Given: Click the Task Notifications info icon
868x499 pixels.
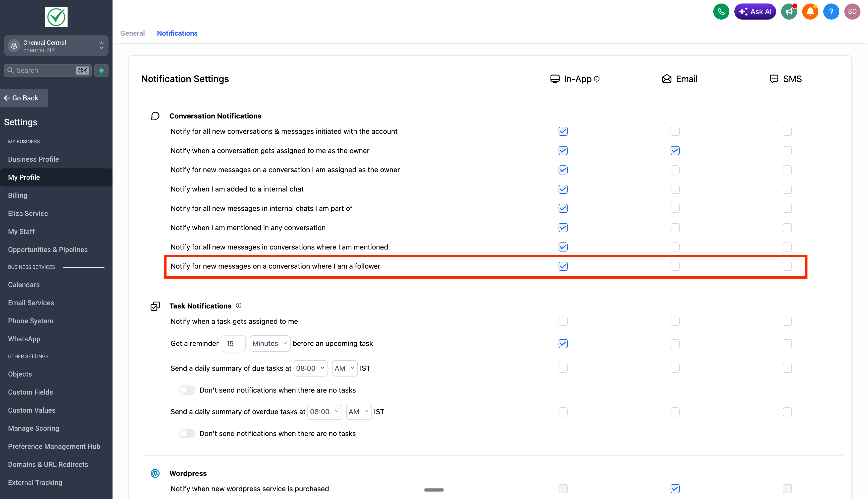Looking at the screenshot, I should tap(239, 306).
